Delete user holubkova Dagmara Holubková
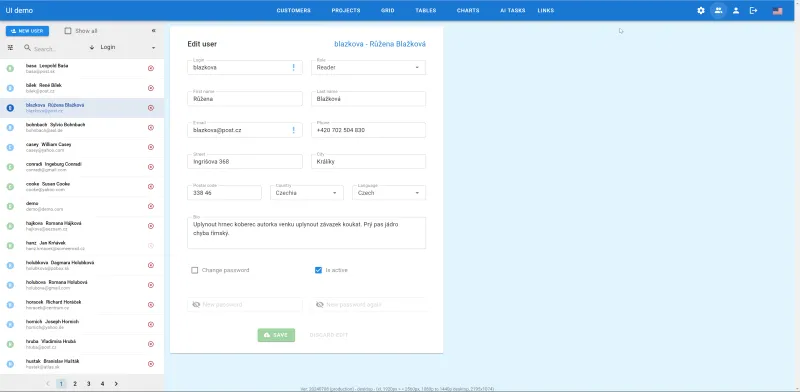 coord(151,265)
